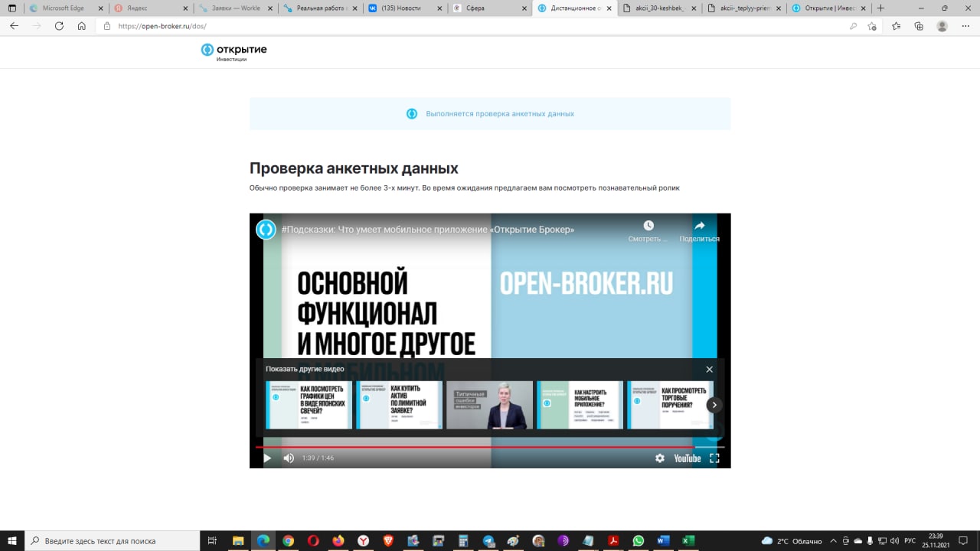Seek on the red video progress bar
Screen dimensions: 980x551
(490, 446)
